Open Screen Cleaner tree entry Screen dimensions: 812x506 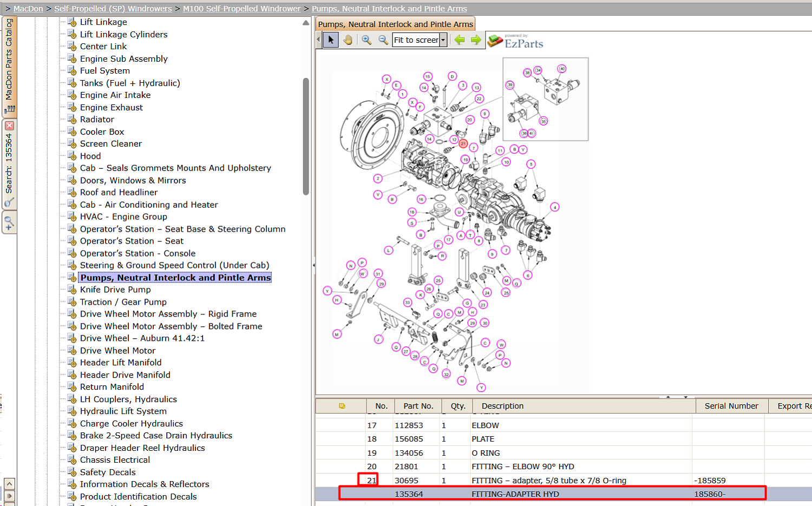pos(111,144)
